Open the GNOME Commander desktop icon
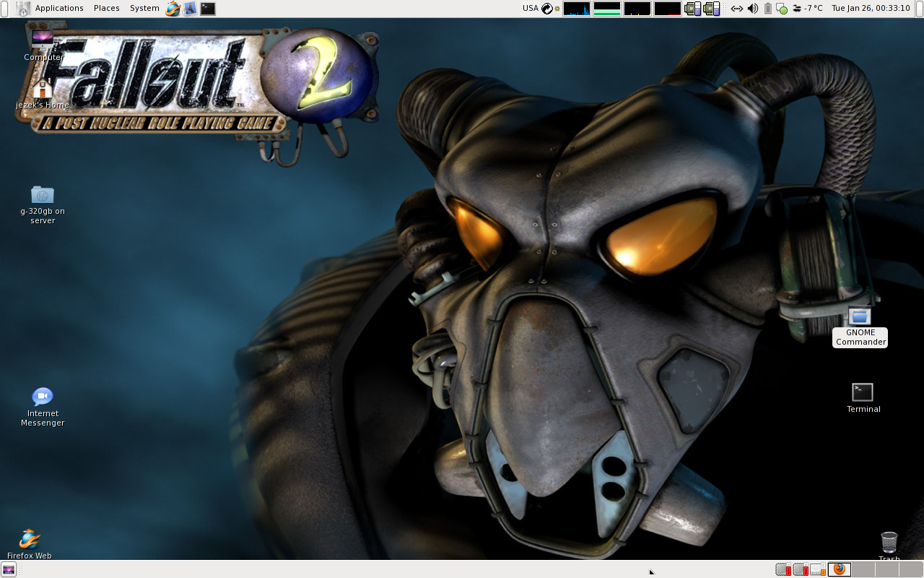The width and height of the screenshot is (924, 578). point(860,327)
